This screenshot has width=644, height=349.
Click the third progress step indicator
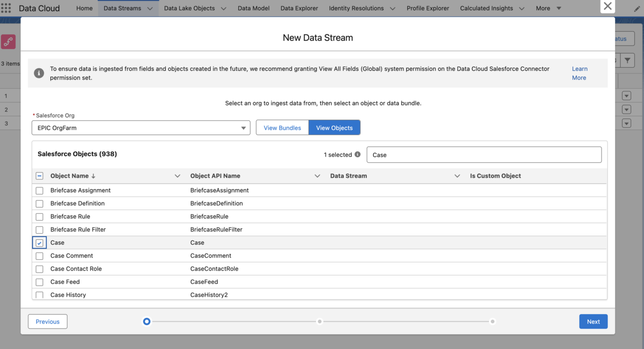tap(493, 322)
